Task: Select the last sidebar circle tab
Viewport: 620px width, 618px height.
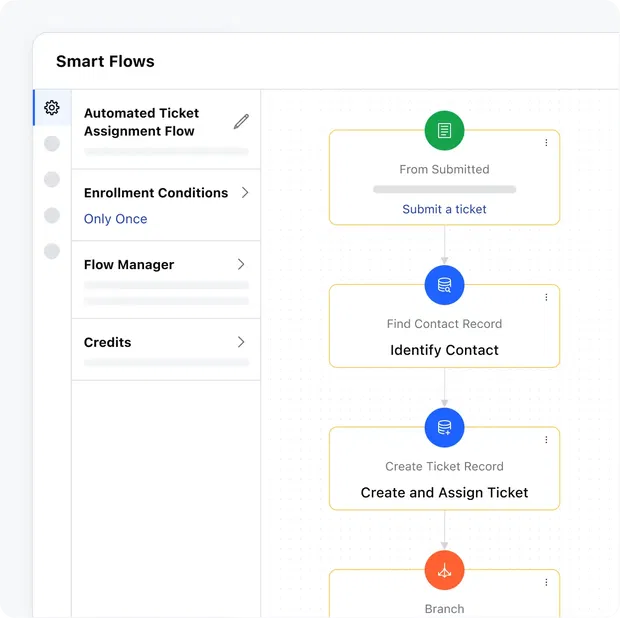Action: (52, 251)
